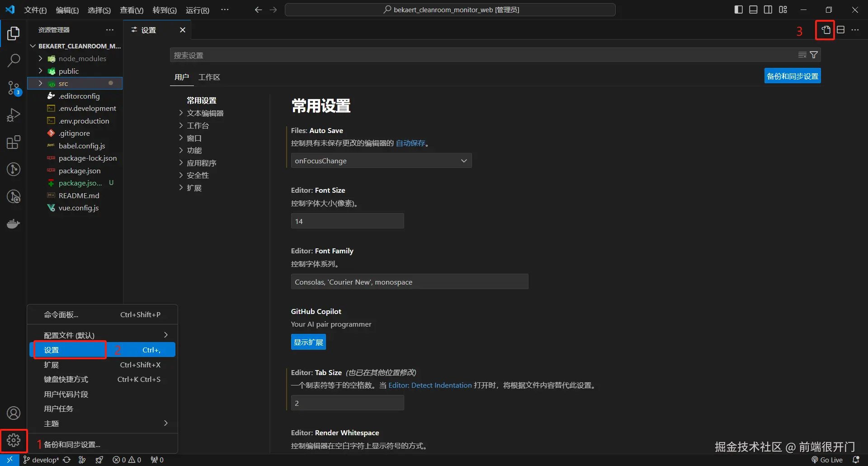
Task: Go back using the title bar left arrow
Action: tap(258, 10)
